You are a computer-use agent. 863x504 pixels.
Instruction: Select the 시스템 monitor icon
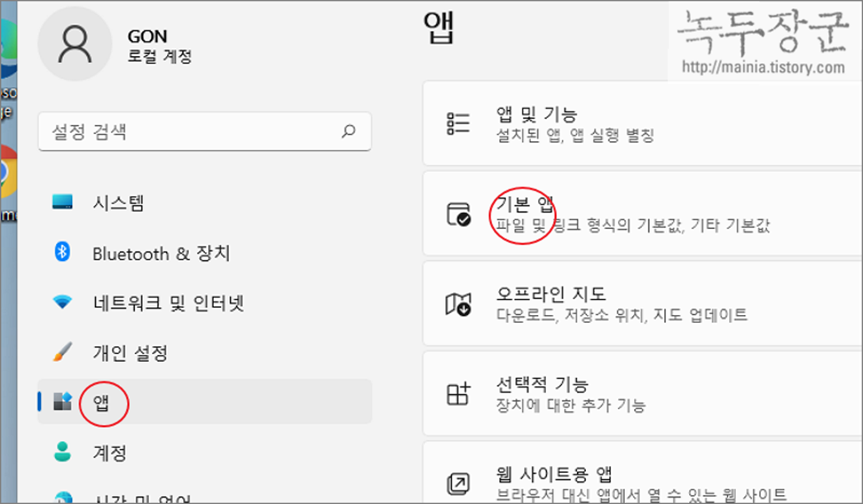pyautogui.click(x=62, y=202)
